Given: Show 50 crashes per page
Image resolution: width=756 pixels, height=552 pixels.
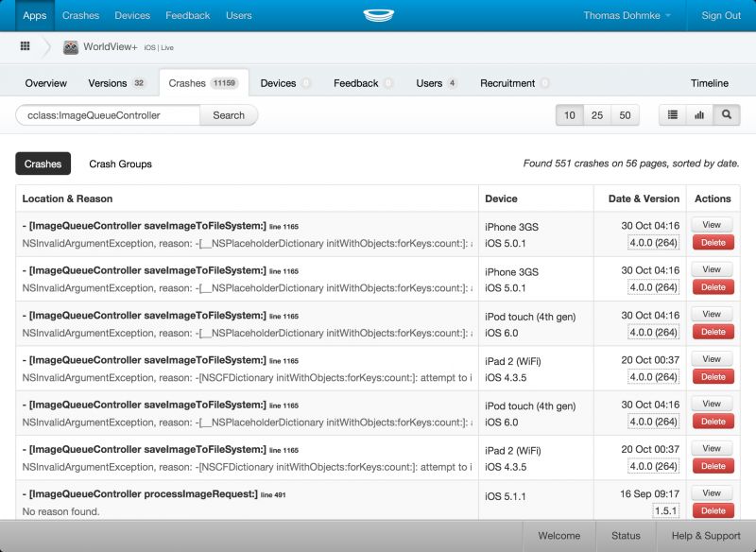Looking at the screenshot, I should (x=625, y=115).
